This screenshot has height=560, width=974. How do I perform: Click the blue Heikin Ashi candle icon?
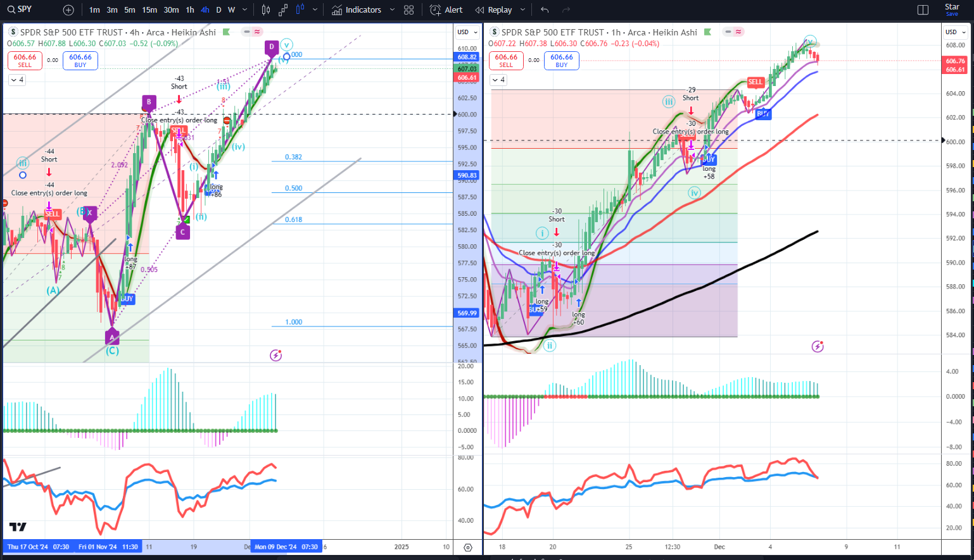click(x=300, y=9)
